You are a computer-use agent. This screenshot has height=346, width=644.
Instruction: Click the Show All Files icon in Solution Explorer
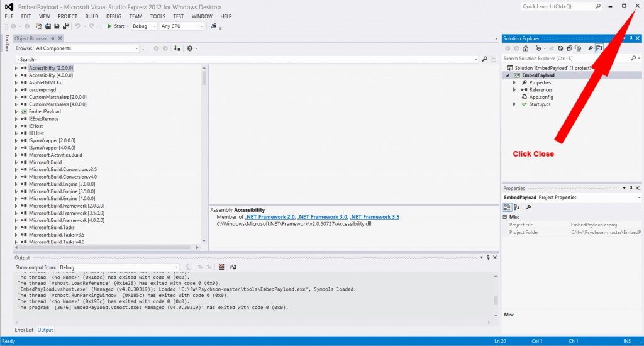pyautogui.click(x=579, y=48)
